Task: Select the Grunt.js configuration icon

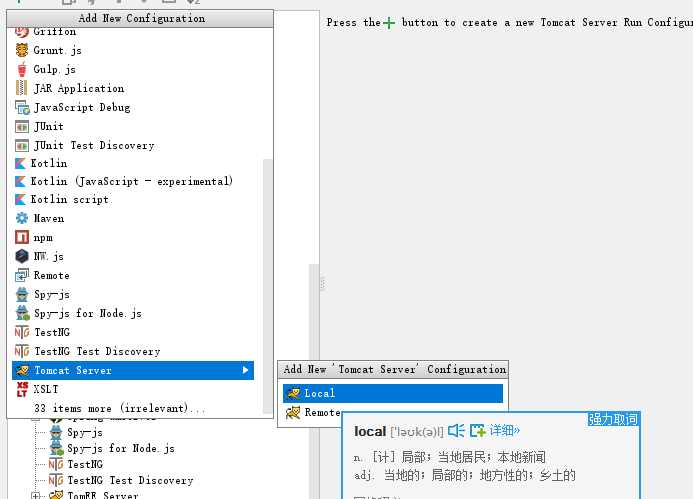Action: tap(22, 50)
